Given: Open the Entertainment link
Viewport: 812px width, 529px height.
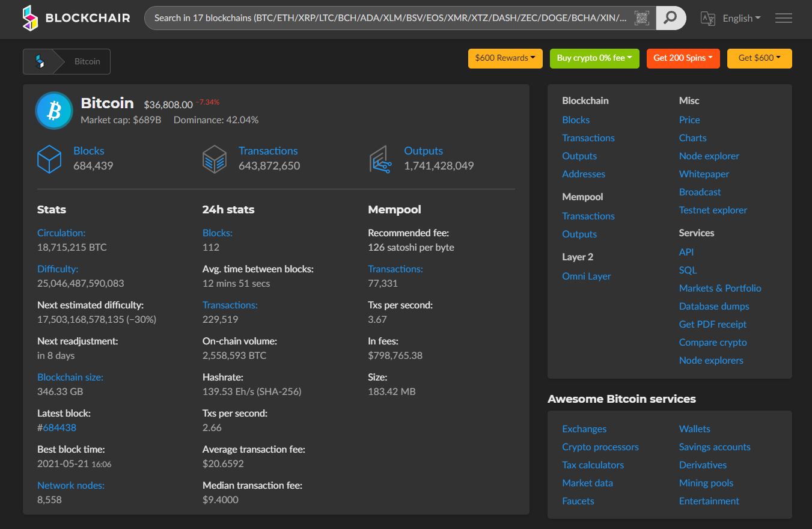Looking at the screenshot, I should (x=709, y=501).
